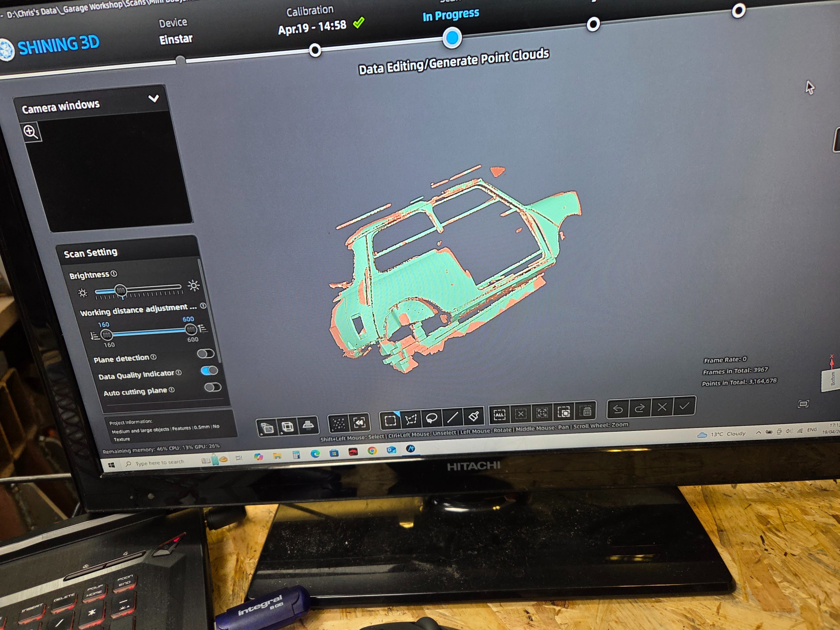Delete selected data with trash icon

pyautogui.click(x=586, y=410)
